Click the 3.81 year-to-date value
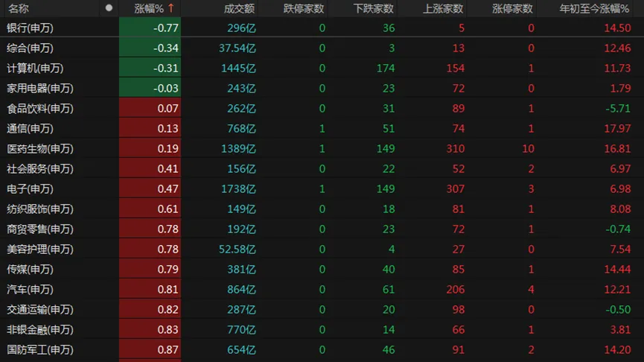This screenshot has height=362, width=644. coord(620,330)
